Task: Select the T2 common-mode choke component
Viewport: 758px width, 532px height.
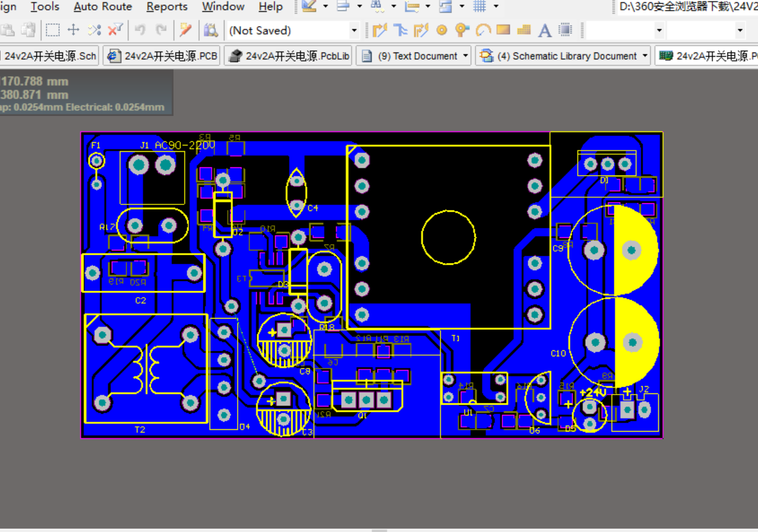Action: (146, 368)
